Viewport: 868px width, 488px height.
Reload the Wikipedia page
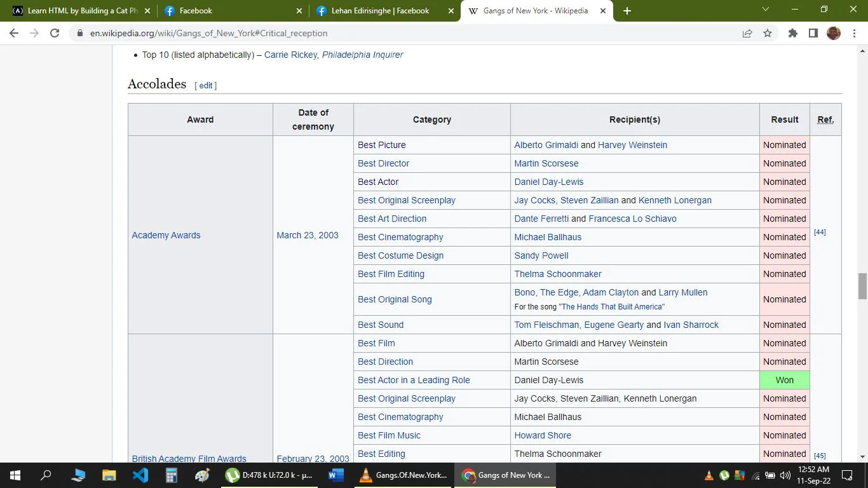point(55,33)
